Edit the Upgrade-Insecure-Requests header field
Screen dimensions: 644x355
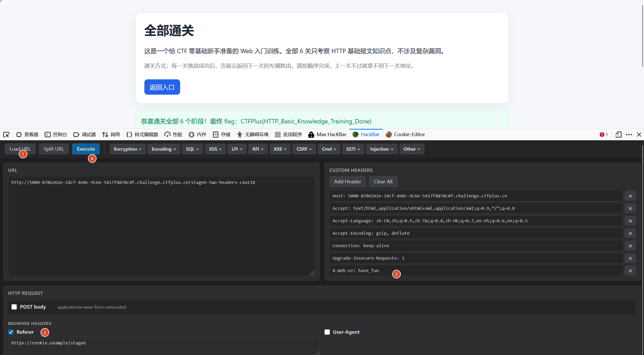[x=476, y=258]
